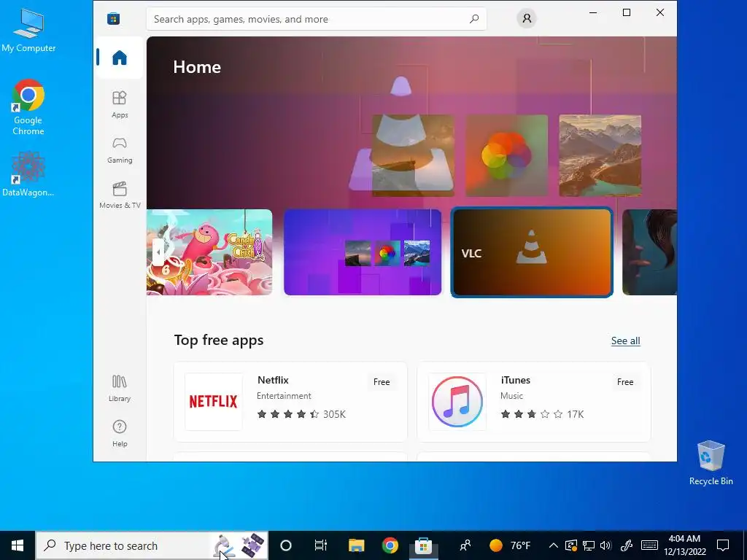The image size is (747, 560).
Task: Click the network icon in the system tray
Action: [x=589, y=545]
